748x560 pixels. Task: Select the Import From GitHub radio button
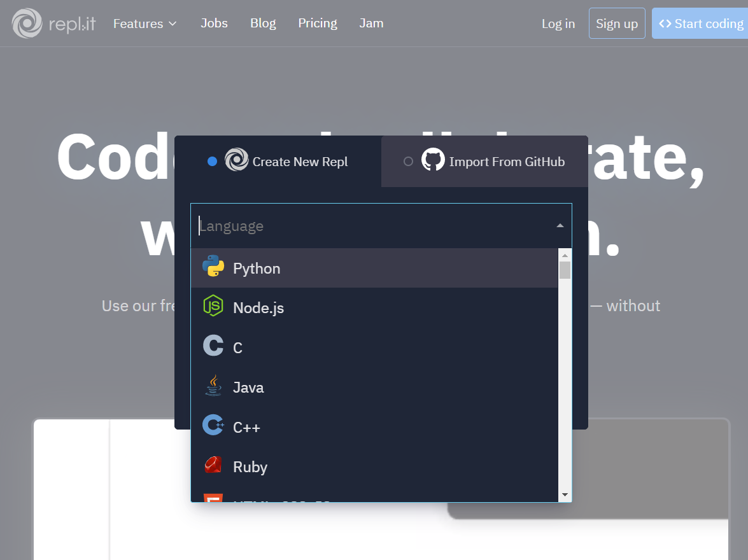click(x=408, y=162)
